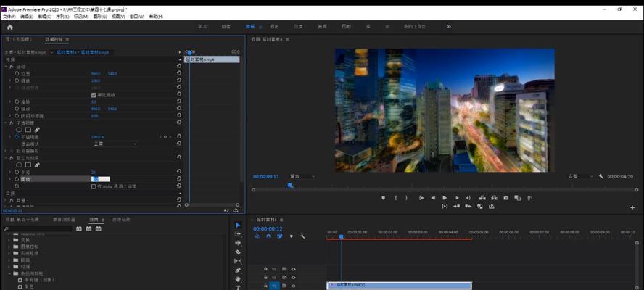Open the 窗口(W) menu

click(137, 17)
